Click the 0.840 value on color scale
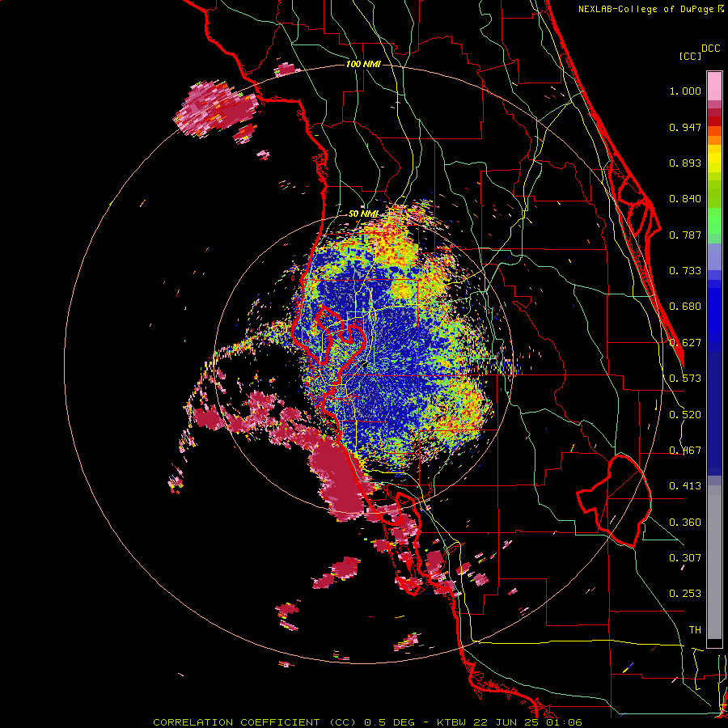Image resolution: width=728 pixels, height=728 pixels. click(x=685, y=199)
